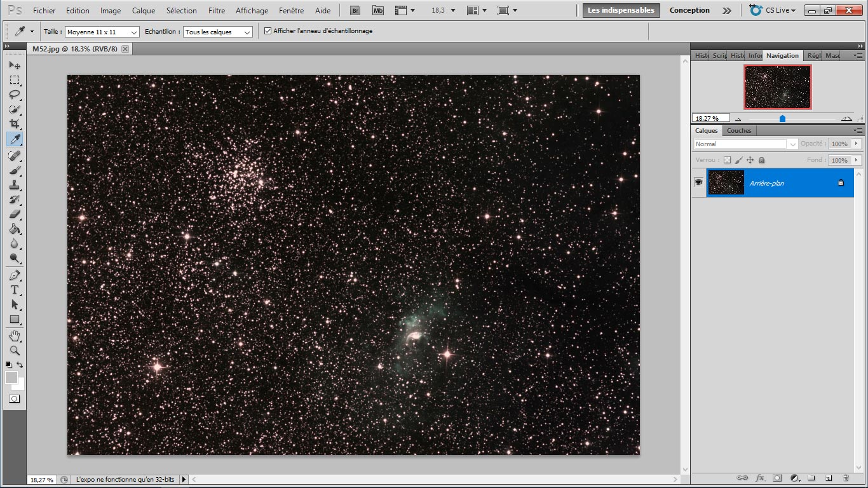The image size is (868, 488).
Task: Click the Navigation panel image thumbnail
Action: [777, 87]
